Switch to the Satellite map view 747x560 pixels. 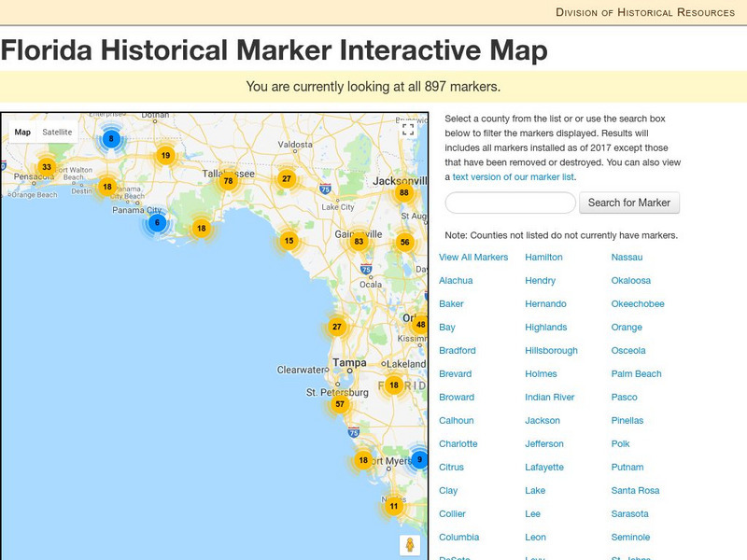click(x=57, y=132)
